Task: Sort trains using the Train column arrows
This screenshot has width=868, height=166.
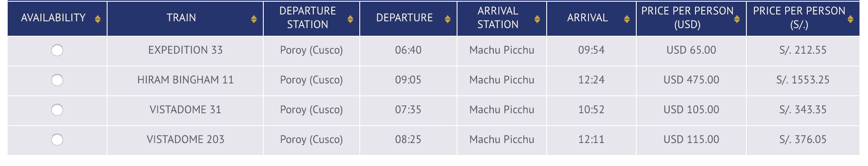Action: (x=254, y=19)
